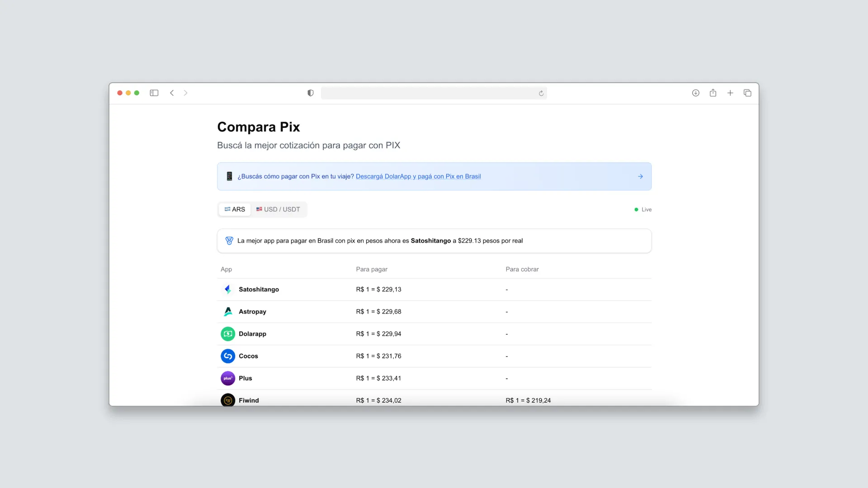
Task: Open tab overview in the browser toolbar
Action: 747,93
